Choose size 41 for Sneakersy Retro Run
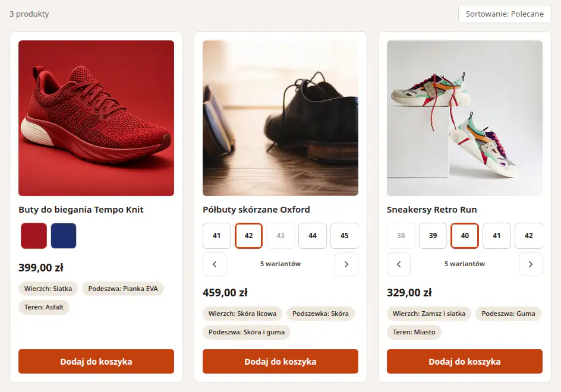561x392 pixels. pyautogui.click(x=497, y=236)
